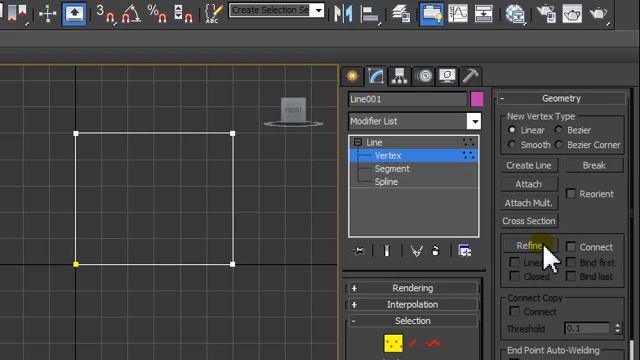The image size is (640, 360).
Task: Select Smooth vertex type
Action: [x=512, y=144]
